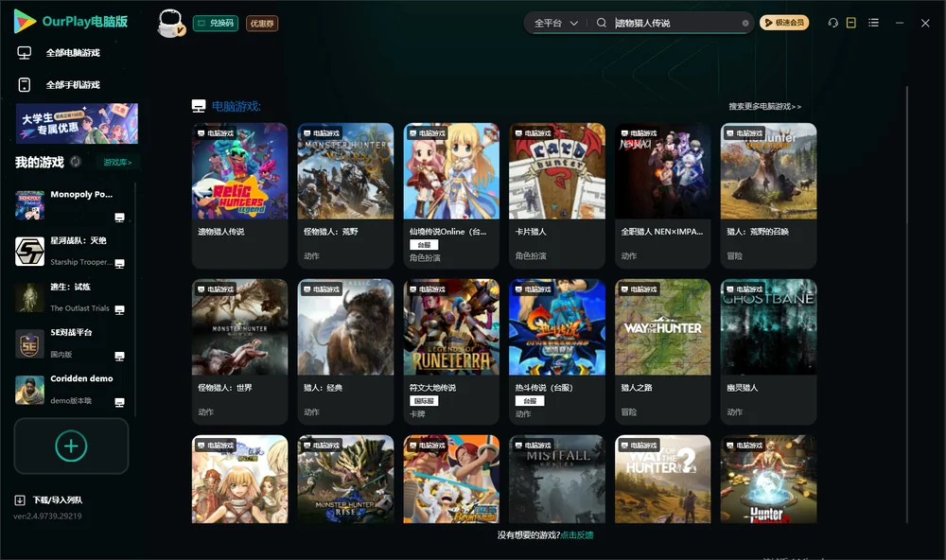
Task: Click the OurPlay logo
Action: [25, 22]
